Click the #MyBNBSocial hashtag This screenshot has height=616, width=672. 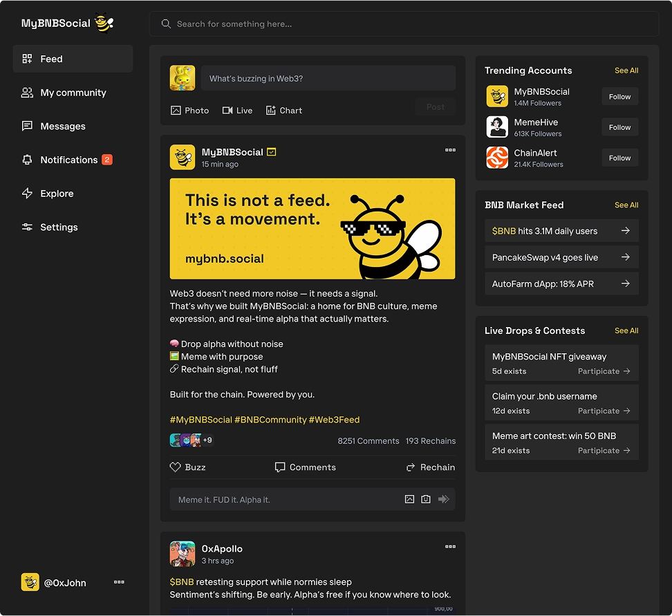(x=200, y=420)
